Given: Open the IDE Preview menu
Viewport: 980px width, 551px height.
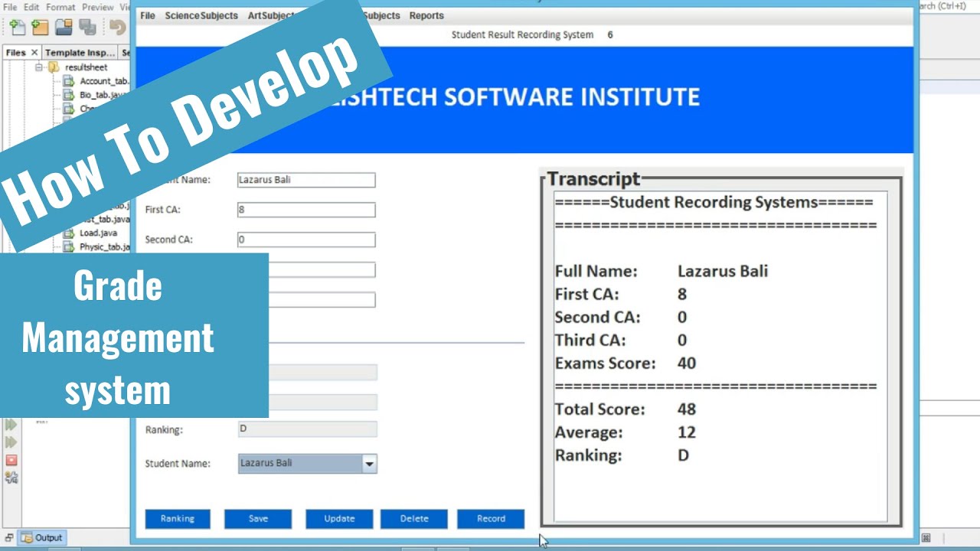Looking at the screenshot, I should pyautogui.click(x=96, y=7).
